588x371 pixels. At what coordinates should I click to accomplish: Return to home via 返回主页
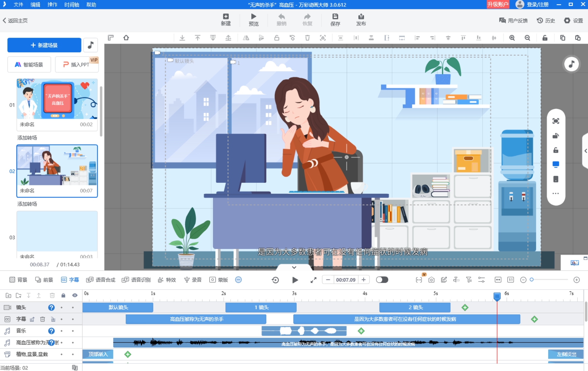(15, 21)
